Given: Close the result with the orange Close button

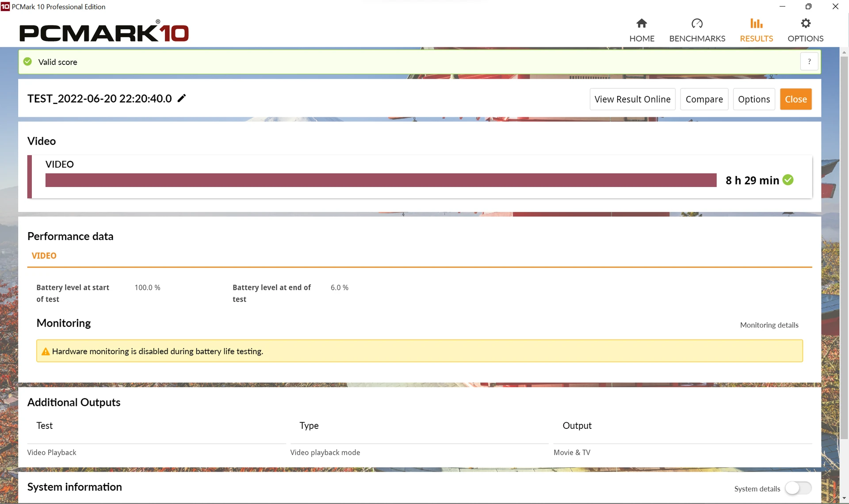Looking at the screenshot, I should coord(796,99).
